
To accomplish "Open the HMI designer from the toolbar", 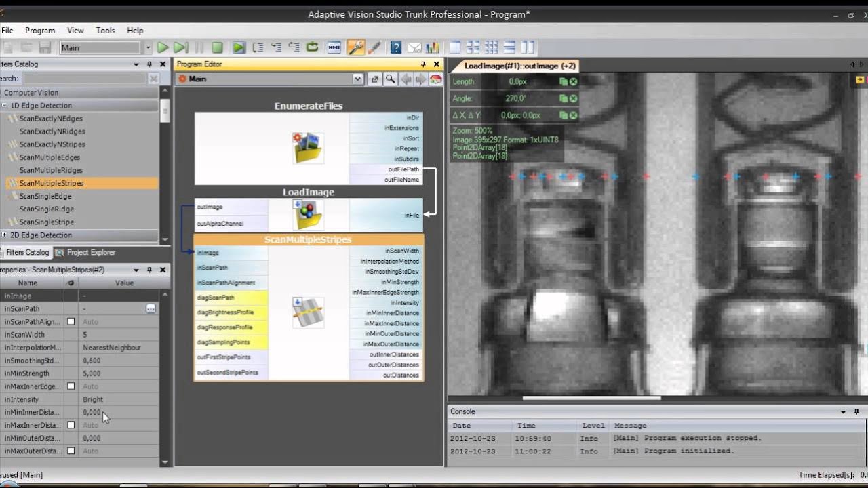I will click(x=334, y=47).
